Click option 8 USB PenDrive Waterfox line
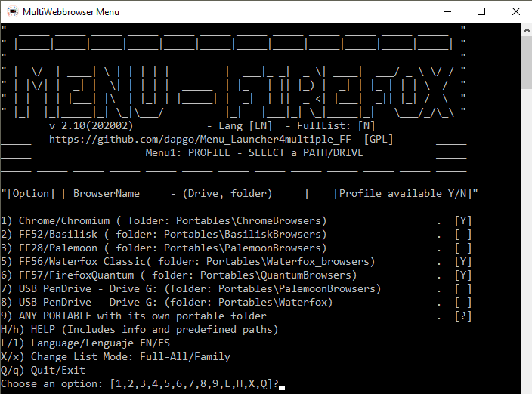Screen dimensions: 532x394 (x=237, y=302)
